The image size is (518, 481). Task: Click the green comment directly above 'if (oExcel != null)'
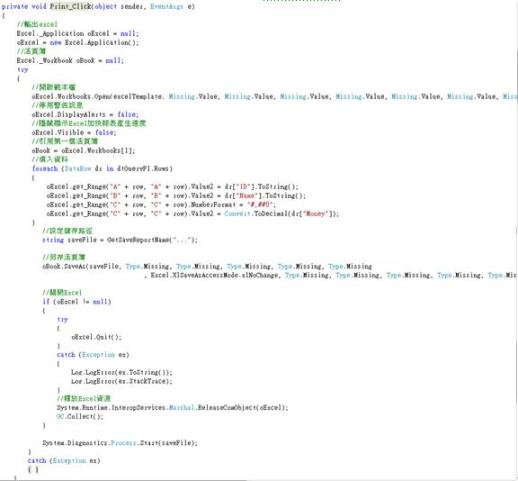[x=62, y=293]
